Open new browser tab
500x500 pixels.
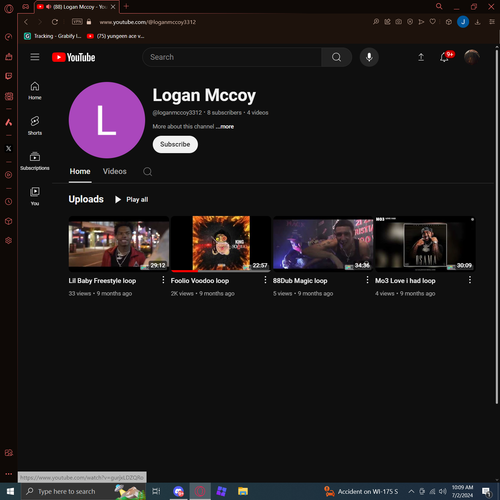126,6
